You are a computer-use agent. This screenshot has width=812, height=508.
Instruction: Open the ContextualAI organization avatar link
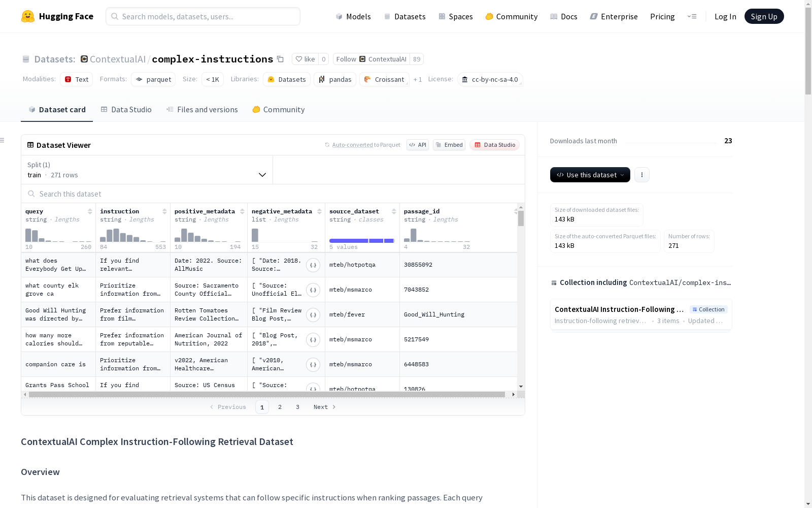pos(84,59)
